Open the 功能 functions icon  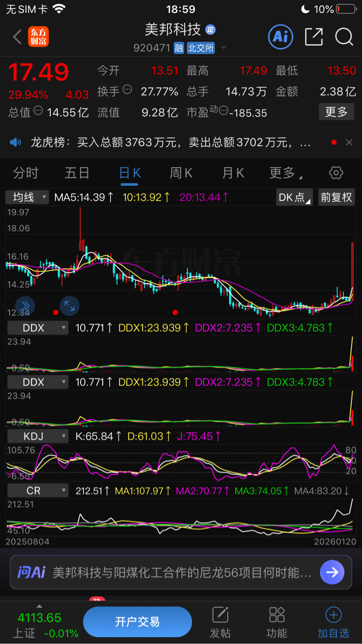277,621
